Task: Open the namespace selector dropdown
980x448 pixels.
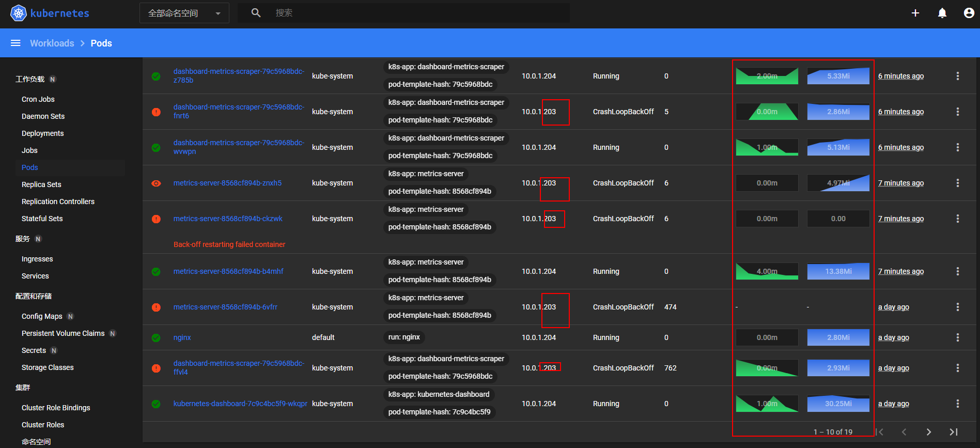Action: click(184, 13)
